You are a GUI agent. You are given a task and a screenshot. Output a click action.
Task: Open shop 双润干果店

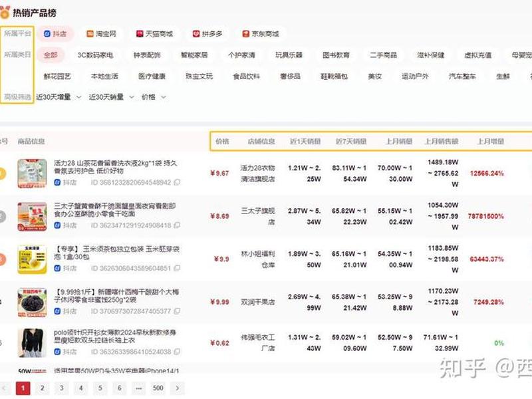pyautogui.click(x=259, y=302)
